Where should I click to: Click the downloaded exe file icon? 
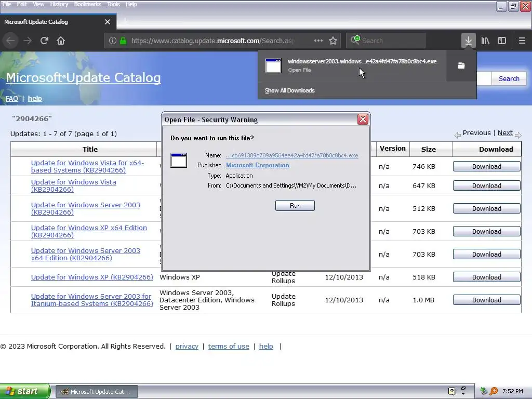273,65
